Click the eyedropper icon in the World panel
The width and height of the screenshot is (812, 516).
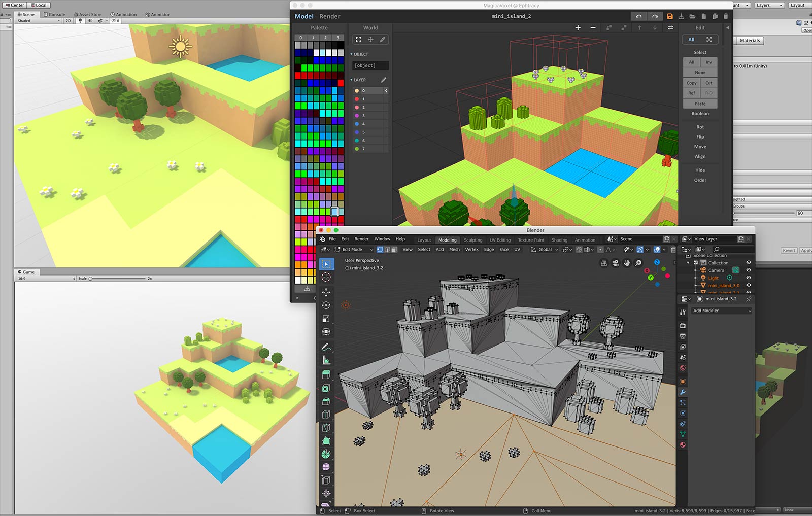pos(383,39)
